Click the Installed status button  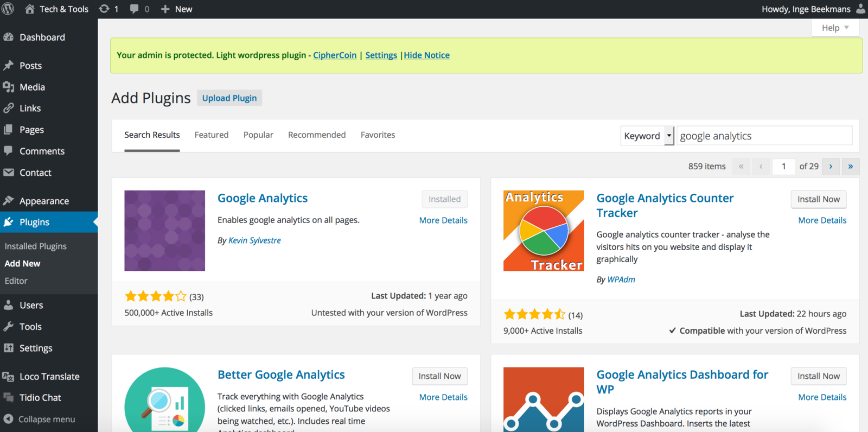[445, 199]
